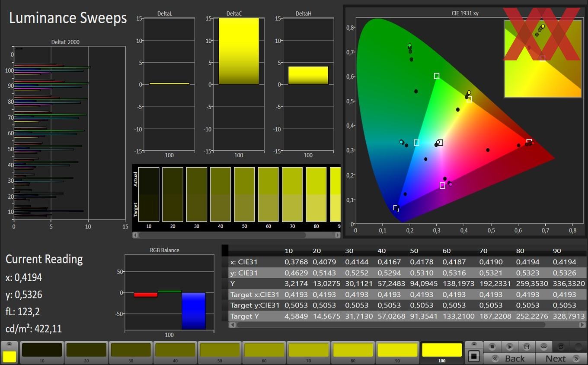Click the right arrow of the Actual/Target scrollbar
Image resolution: width=588 pixels, height=365 pixels.
click(x=338, y=235)
